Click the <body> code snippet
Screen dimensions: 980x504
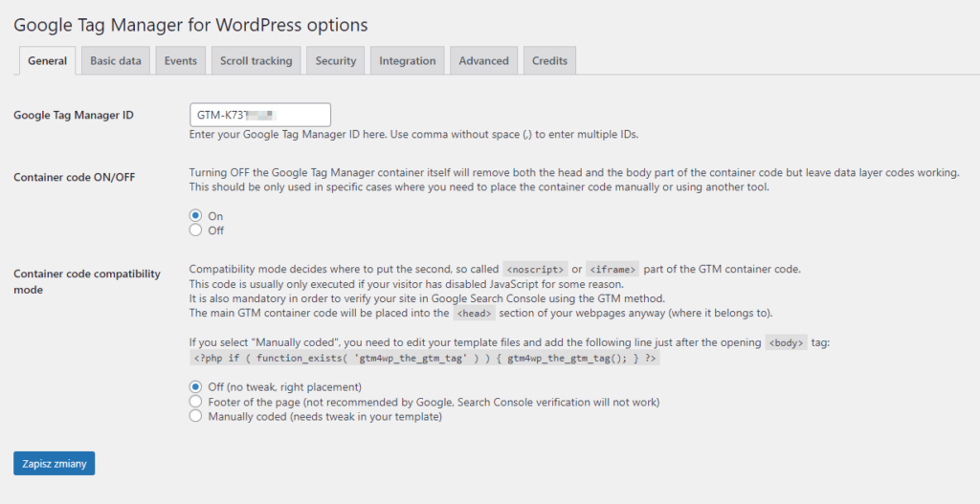(787, 343)
